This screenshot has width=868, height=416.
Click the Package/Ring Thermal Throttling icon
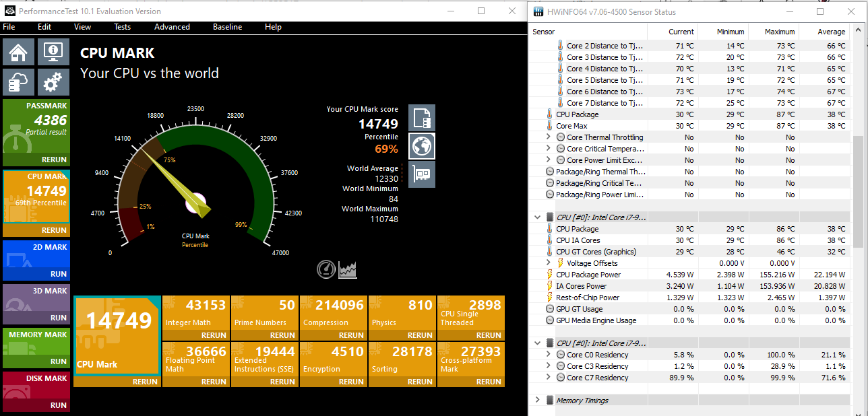pos(551,172)
